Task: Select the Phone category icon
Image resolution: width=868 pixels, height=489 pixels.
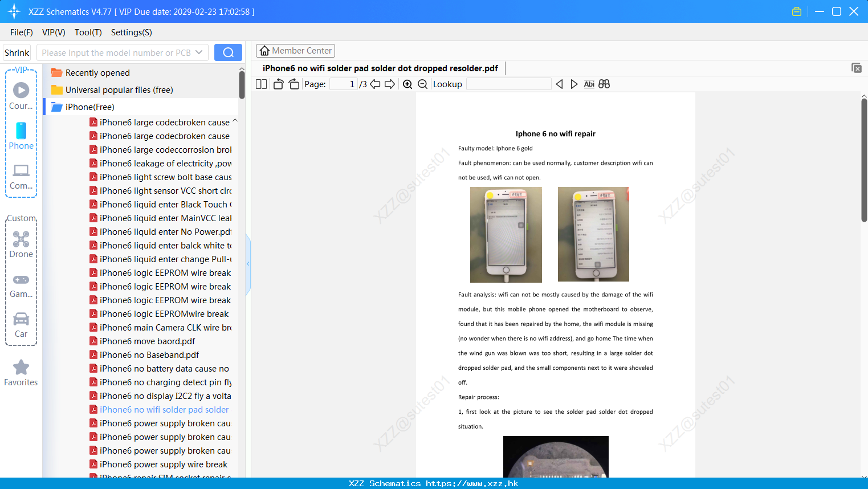Action: [21, 136]
